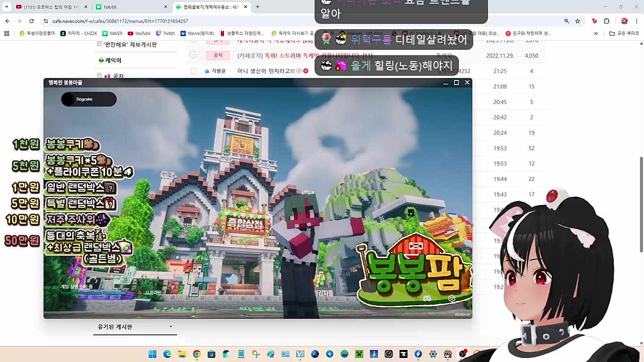Open launcher settings via gear on 봉봉팜 logo

452,298
